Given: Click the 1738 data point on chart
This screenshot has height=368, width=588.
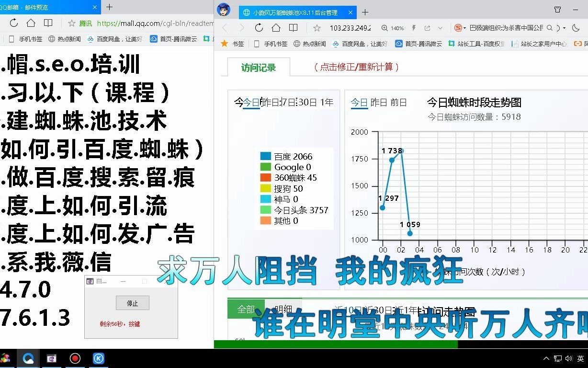Looking at the screenshot, I should (x=392, y=160).
